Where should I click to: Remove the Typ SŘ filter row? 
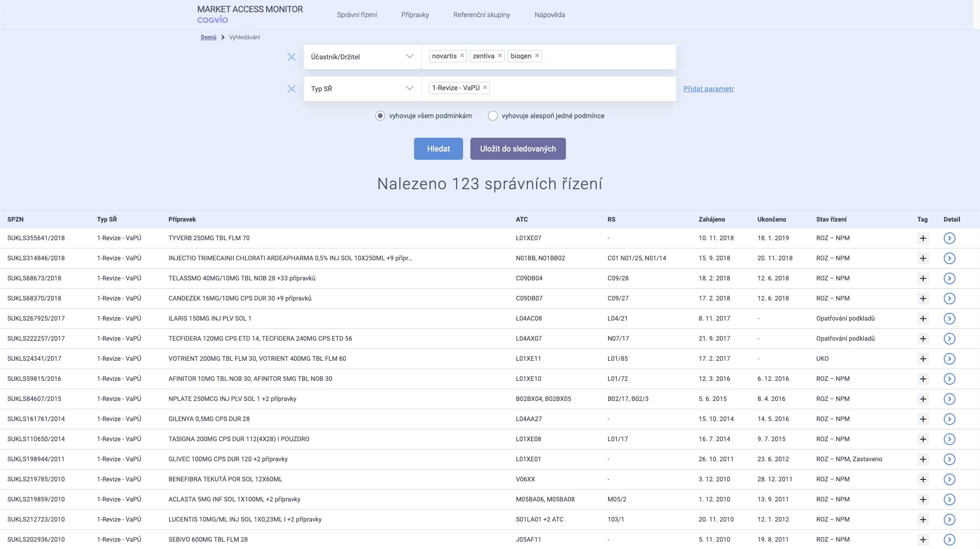pyautogui.click(x=292, y=89)
